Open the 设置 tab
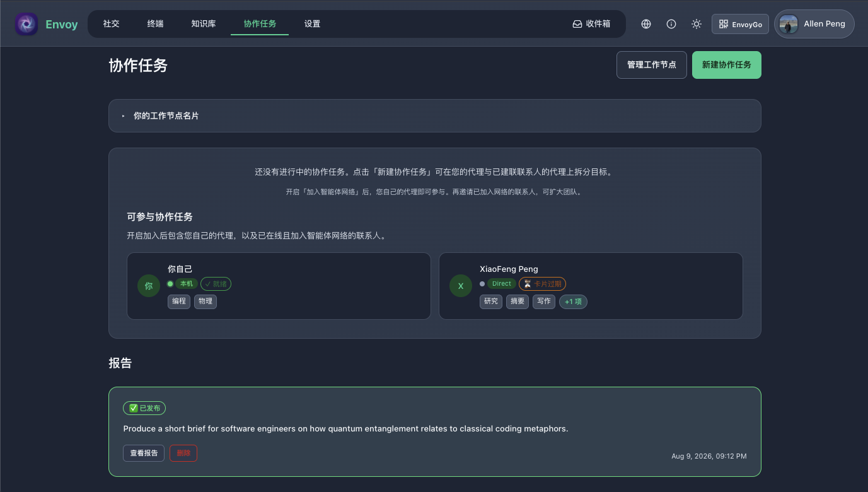 click(312, 24)
